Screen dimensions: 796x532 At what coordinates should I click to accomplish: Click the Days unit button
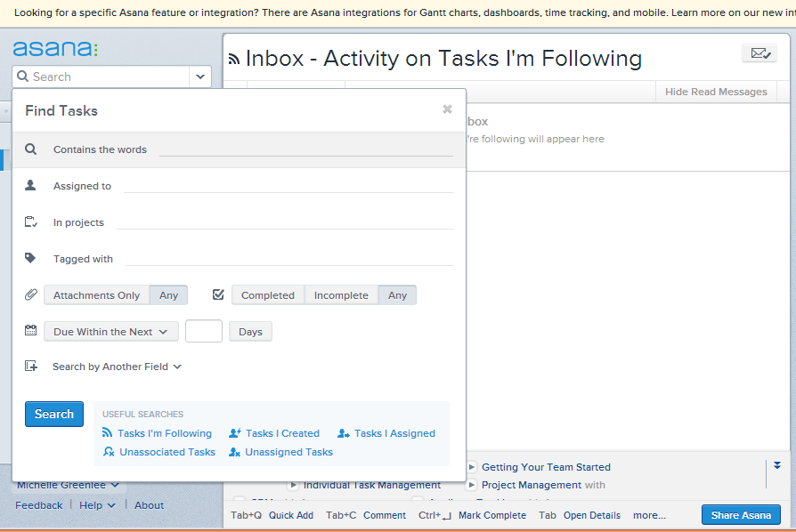coord(250,332)
